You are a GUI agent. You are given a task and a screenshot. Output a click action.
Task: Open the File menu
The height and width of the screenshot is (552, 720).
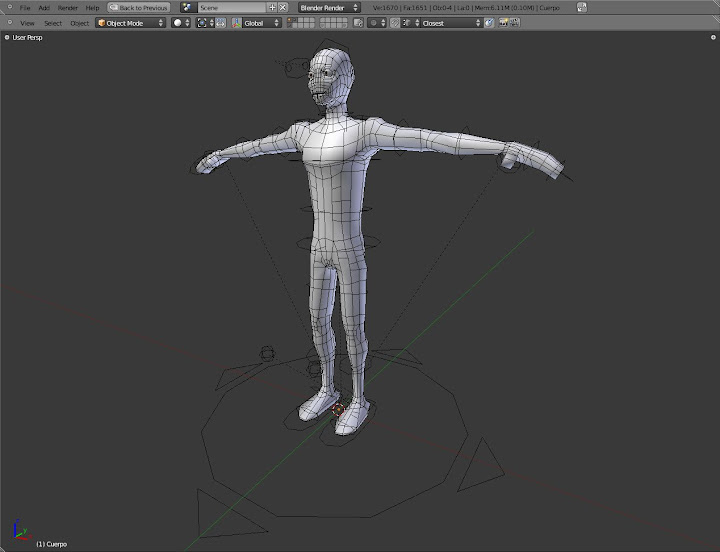click(25, 7)
